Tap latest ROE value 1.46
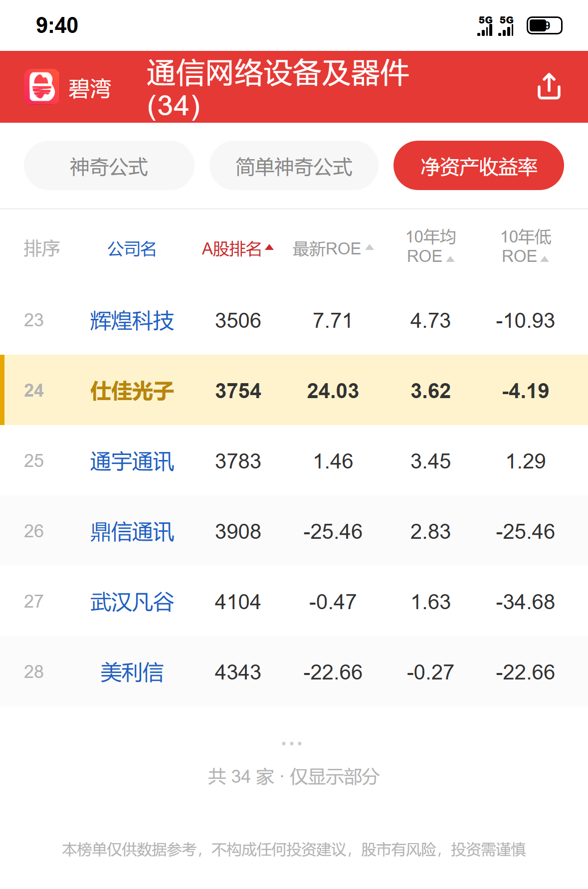Viewport: 588px width, 889px height. [x=333, y=461]
